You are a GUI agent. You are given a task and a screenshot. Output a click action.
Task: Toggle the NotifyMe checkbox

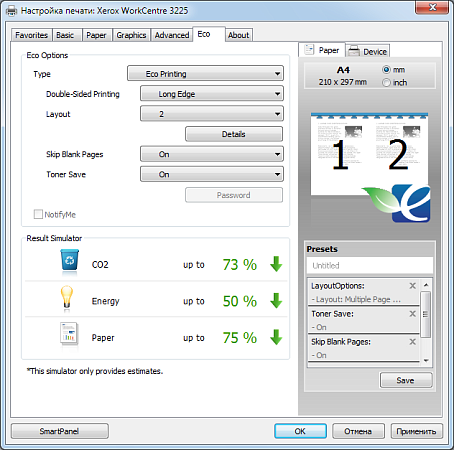38,214
